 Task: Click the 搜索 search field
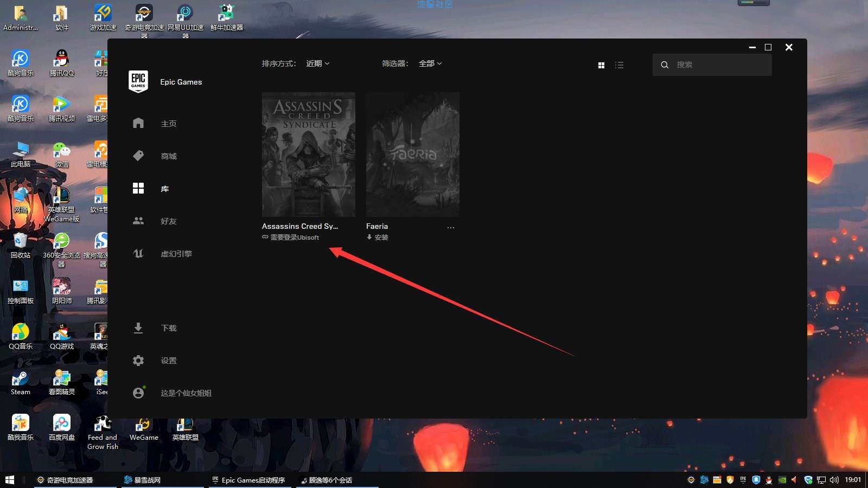pos(712,65)
